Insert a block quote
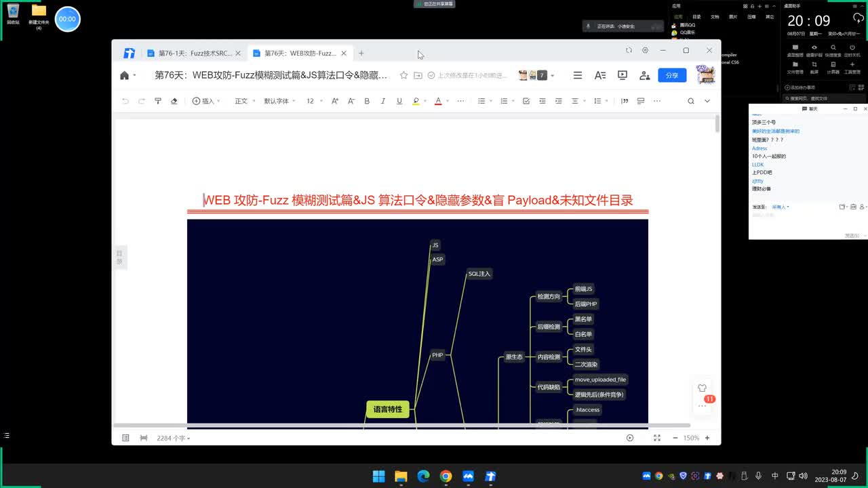Viewport: 868px width, 488px height. tap(625, 101)
